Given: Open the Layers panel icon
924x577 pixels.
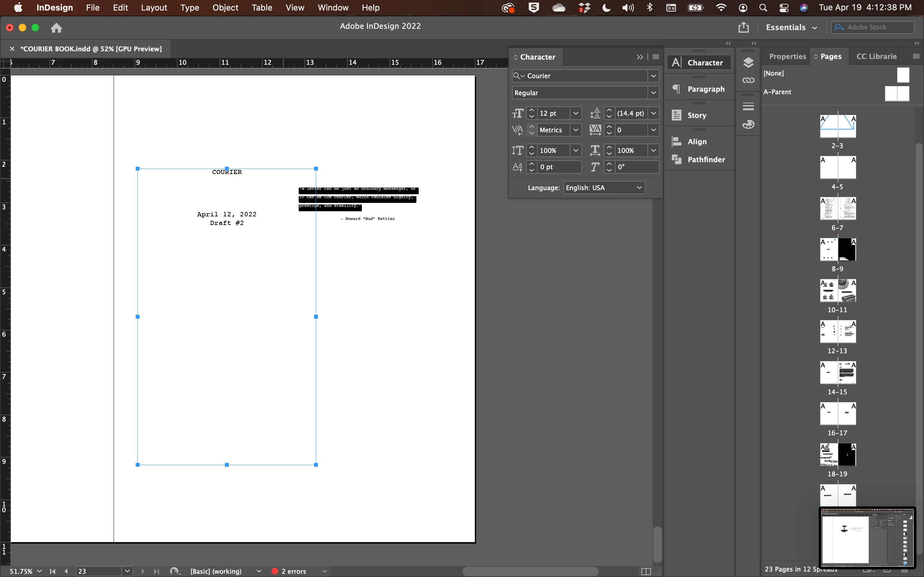Looking at the screenshot, I should coord(748,62).
